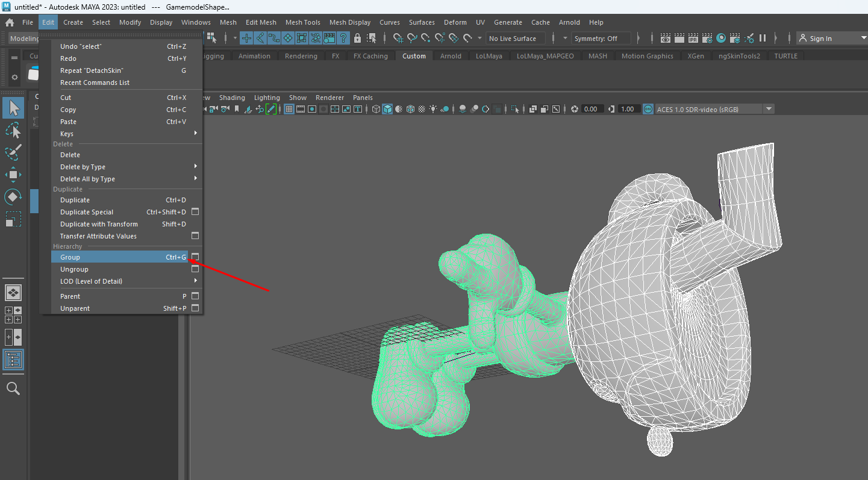Toggle the color management ON button
This screenshot has width=868, height=480.
[648, 109]
